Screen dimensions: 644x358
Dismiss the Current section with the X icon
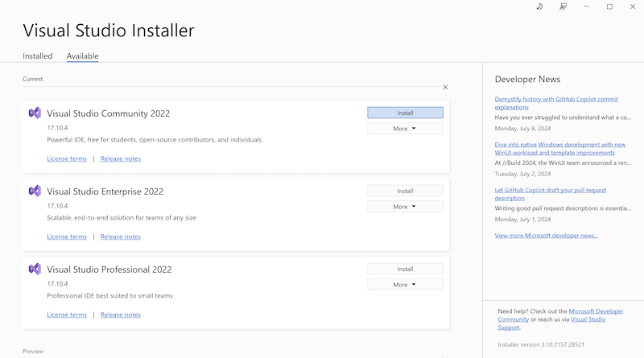pos(445,87)
